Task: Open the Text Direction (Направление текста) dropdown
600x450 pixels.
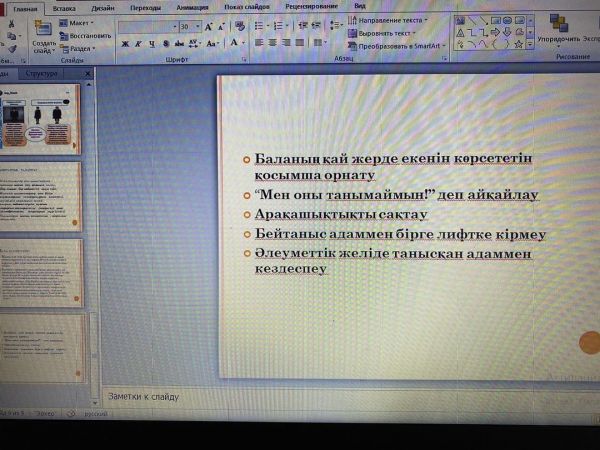Action: coord(390,20)
